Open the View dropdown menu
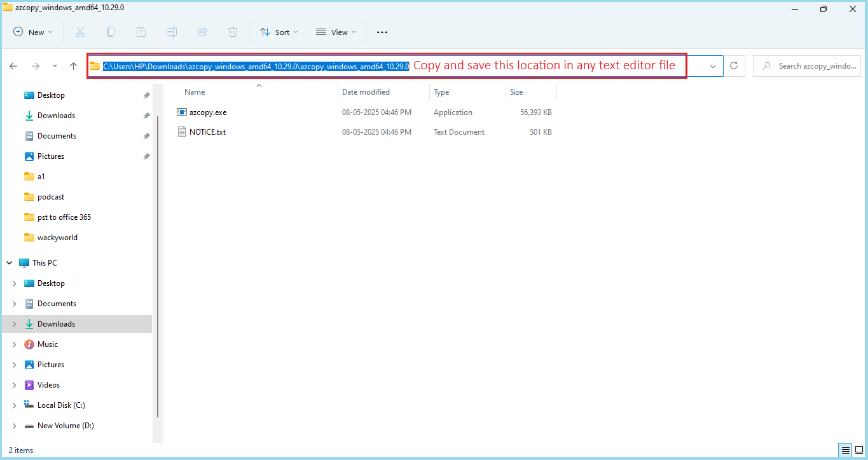 (x=336, y=32)
